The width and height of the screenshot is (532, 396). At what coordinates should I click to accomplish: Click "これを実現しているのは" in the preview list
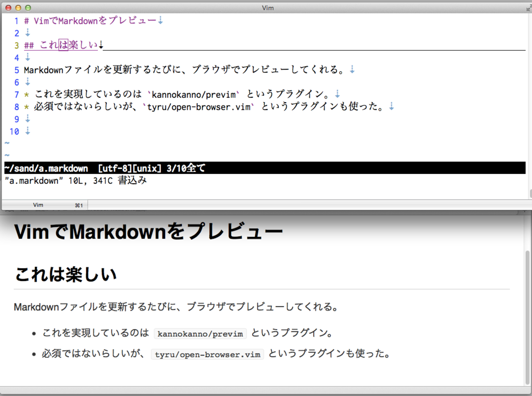(95, 333)
